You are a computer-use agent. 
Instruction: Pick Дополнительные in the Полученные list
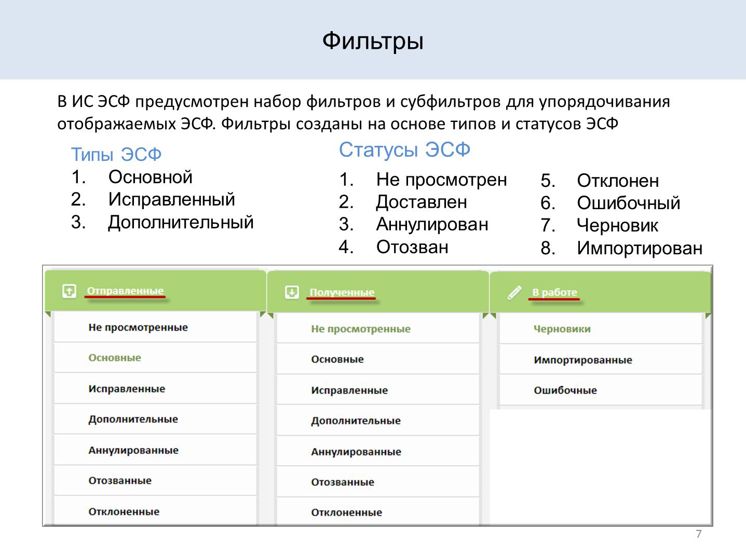(356, 421)
